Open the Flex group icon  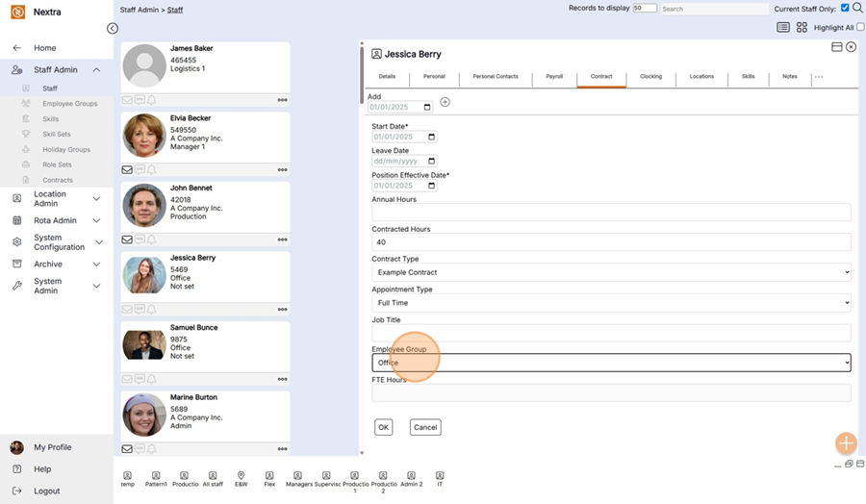click(269, 475)
